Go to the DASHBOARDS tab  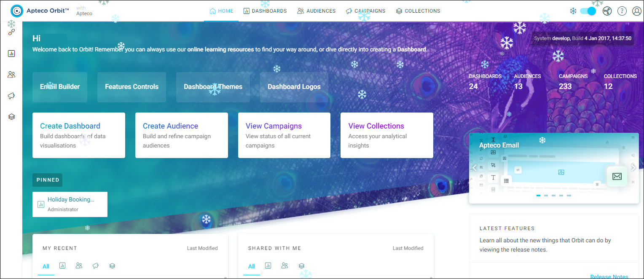pos(265,11)
